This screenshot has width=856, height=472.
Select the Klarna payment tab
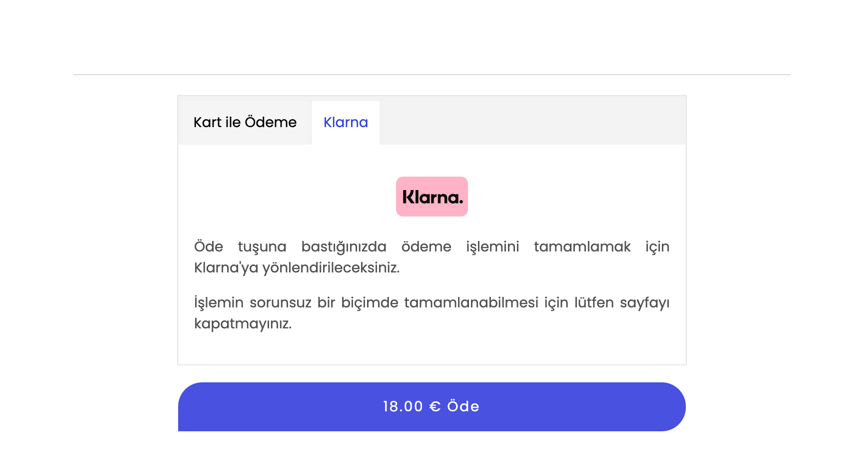coord(346,122)
